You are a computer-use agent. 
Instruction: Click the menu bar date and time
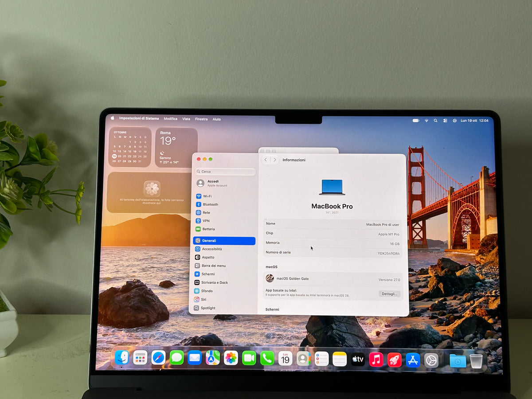click(x=474, y=121)
